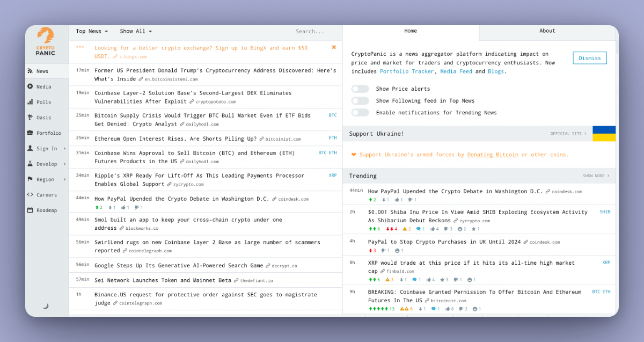This screenshot has width=644, height=342.
Task: Open Google Steps Up Generative AI article
Action: [x=179, y=265]
